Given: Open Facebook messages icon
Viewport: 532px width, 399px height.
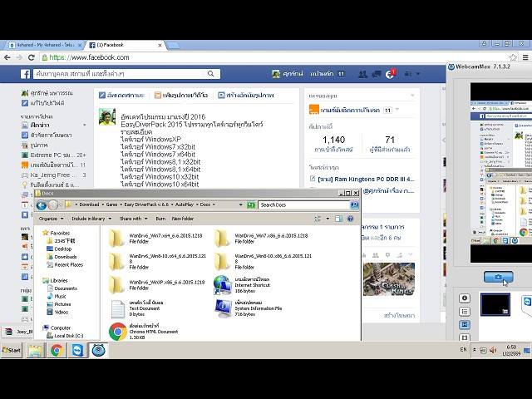Looking at the screenshot, I should point(377,74).
